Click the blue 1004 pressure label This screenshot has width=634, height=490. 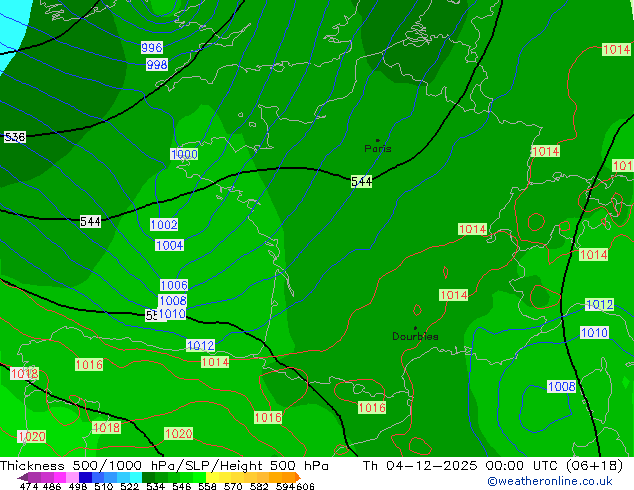point(169,245)
